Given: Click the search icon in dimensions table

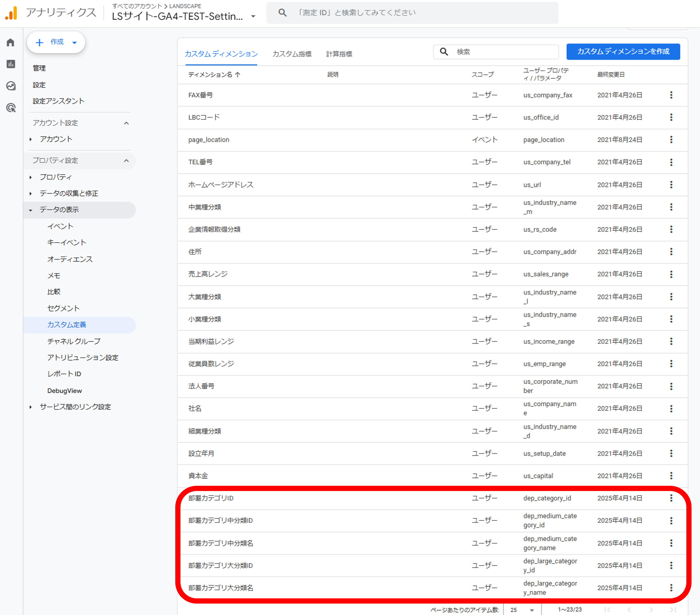Looking at the screenshot, I should pyautogui.click(x=444, y=52).
